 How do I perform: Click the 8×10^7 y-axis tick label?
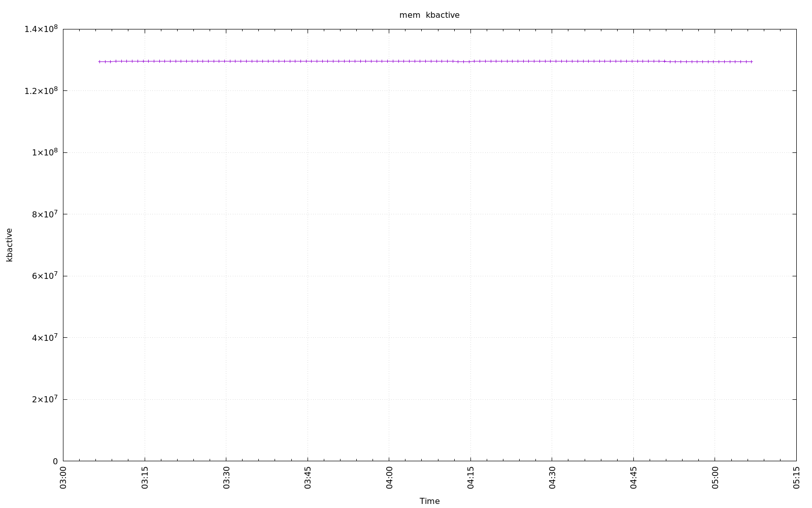[x=44, y=214]
